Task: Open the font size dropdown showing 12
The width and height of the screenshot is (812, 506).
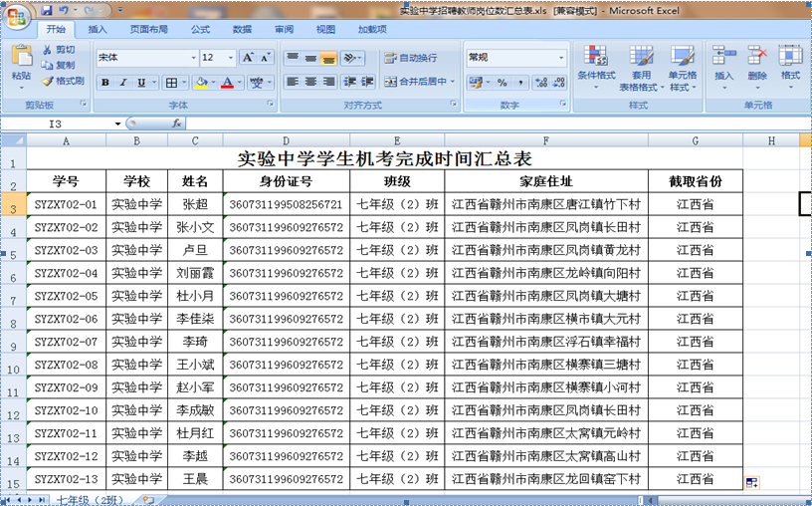Action: pos(231,58)
